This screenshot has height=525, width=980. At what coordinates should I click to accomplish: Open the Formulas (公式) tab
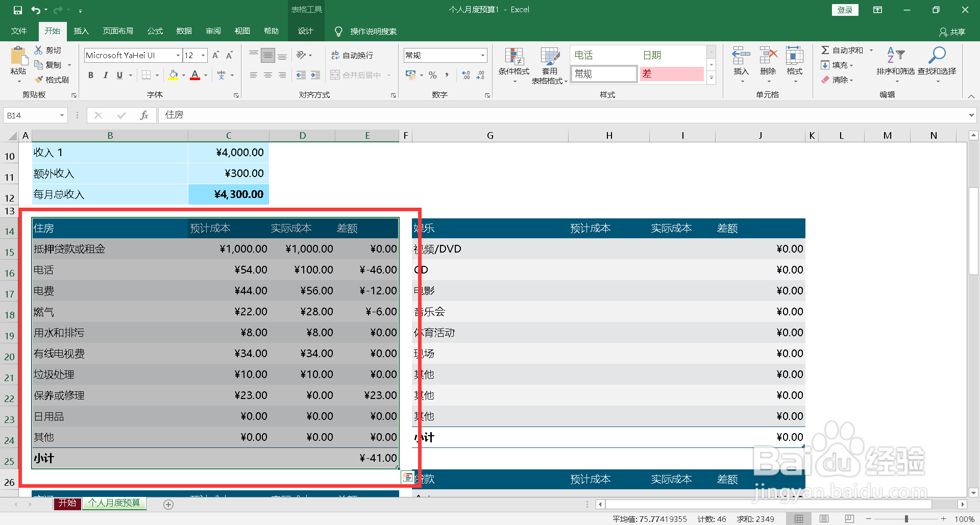click(155, 31)
